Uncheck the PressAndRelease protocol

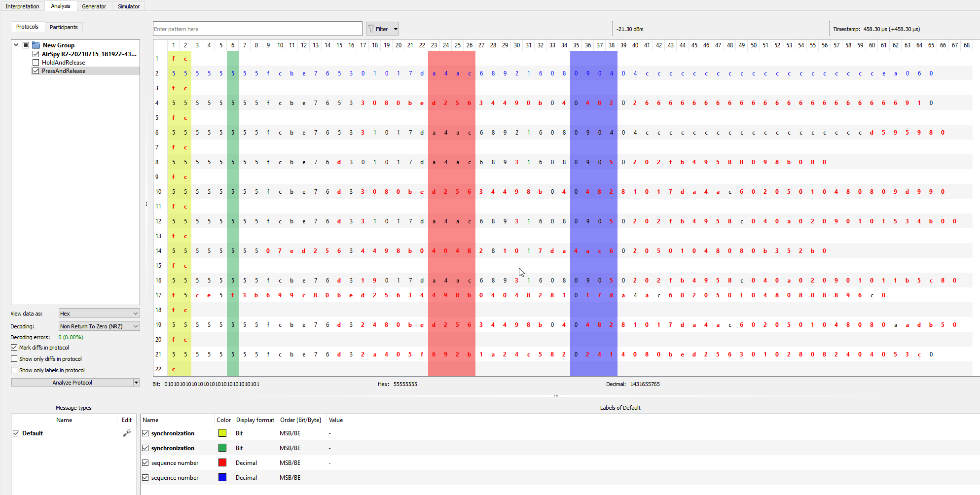[36, 71]
